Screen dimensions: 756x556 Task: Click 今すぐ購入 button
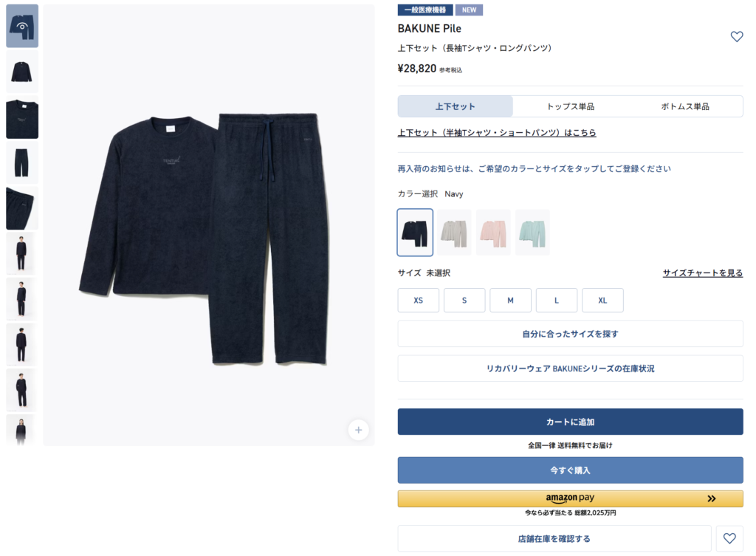point(570,470)
